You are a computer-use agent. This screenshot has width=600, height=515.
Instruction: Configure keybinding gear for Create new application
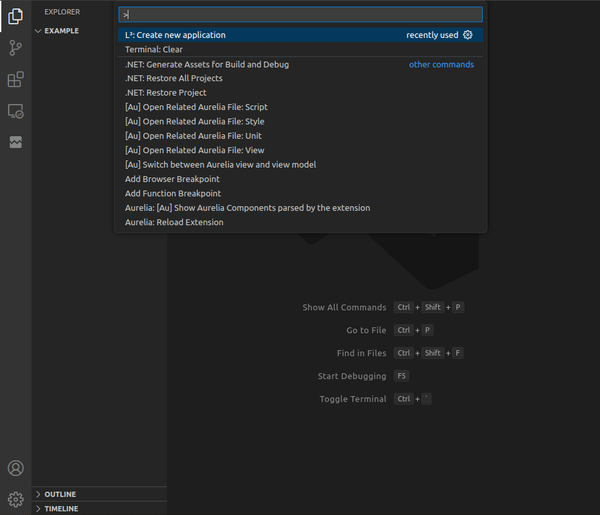tap(468, 35)
